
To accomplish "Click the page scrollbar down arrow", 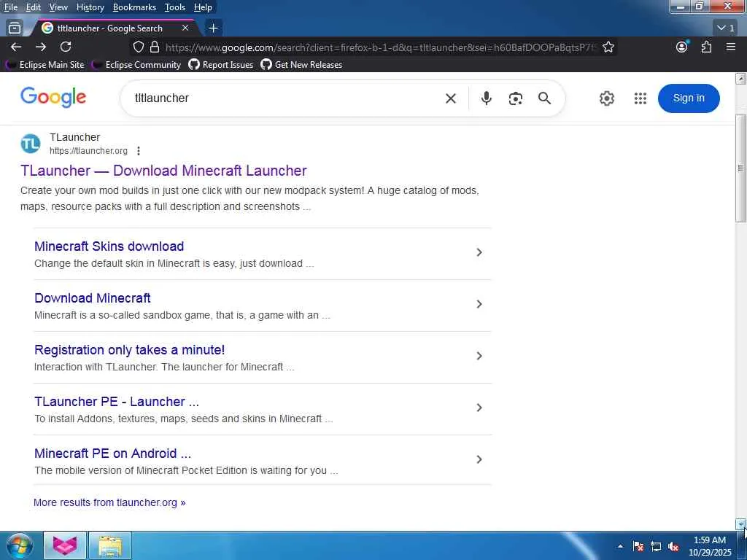I will click(741, 524).
